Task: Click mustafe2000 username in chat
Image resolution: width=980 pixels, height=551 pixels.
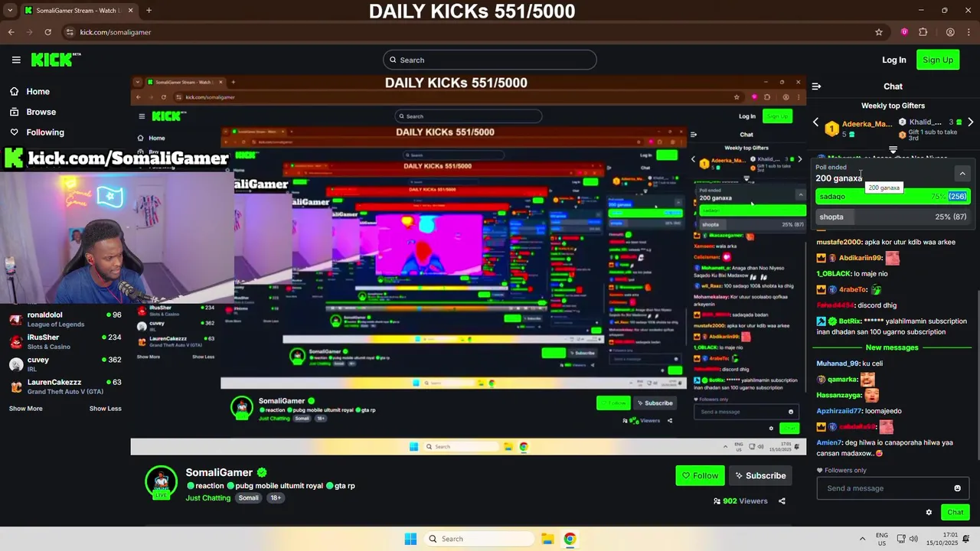Action: 839,242
